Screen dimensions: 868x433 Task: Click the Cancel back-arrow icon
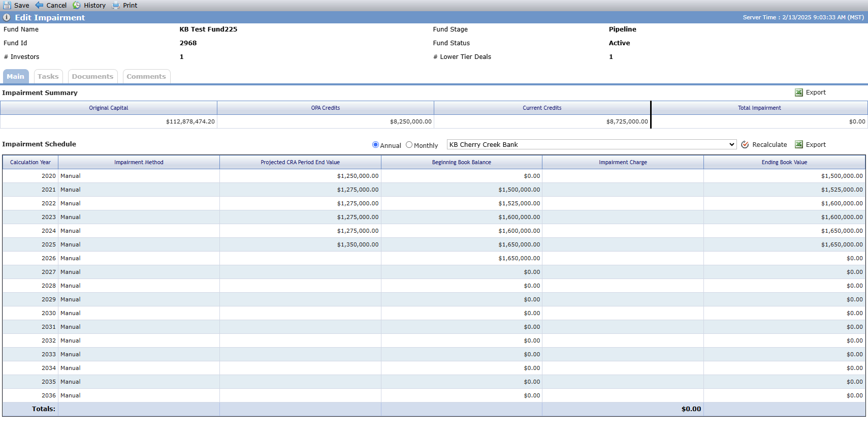coord(39,5)
